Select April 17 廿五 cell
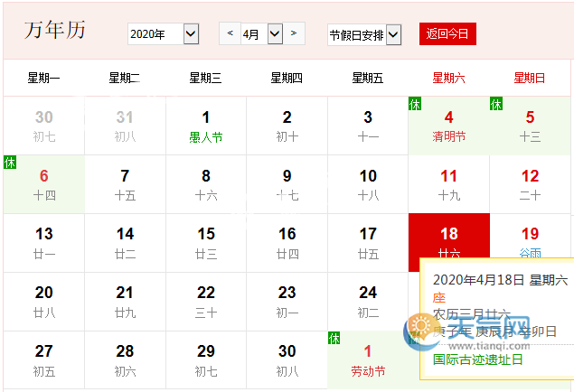Screen dimensions: 574x392 click(368, 243)
